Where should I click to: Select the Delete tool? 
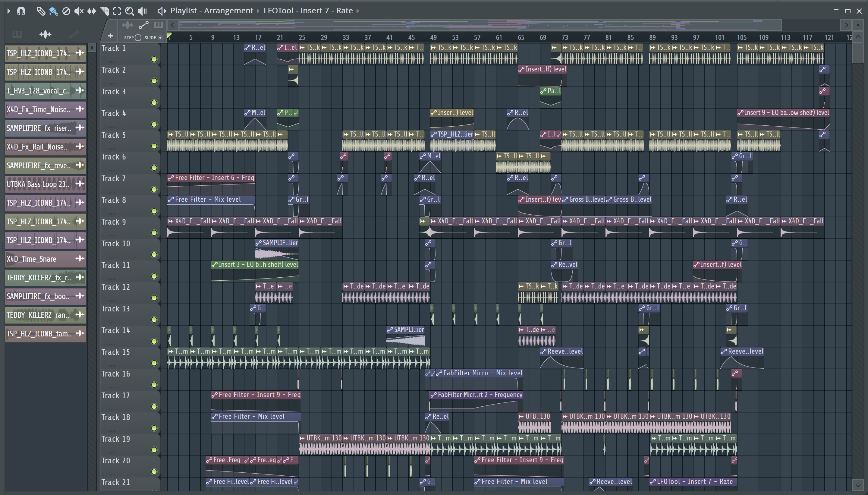coord(66,11)
